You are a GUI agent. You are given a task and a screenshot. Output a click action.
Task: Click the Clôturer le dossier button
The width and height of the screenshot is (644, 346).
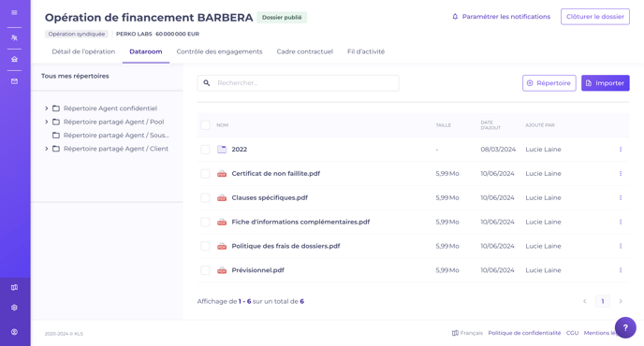[595, 17]
